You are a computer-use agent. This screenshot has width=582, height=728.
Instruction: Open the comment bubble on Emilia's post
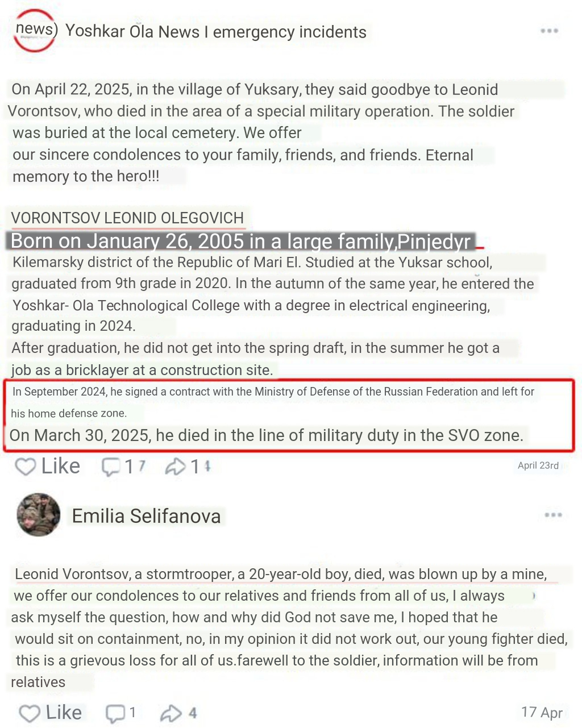(115, 713)
